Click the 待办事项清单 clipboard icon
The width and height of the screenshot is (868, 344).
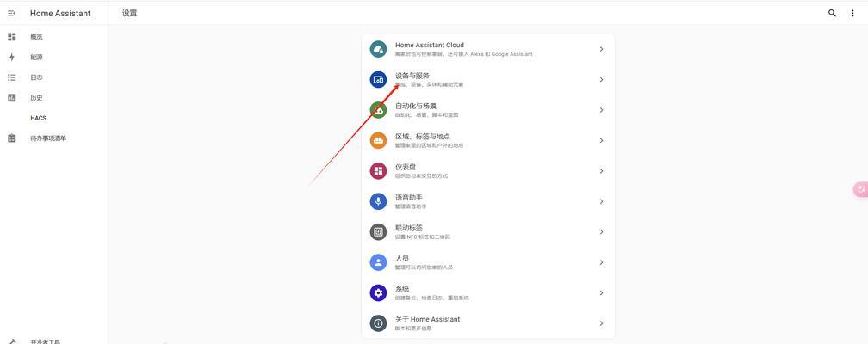point(12,138)
